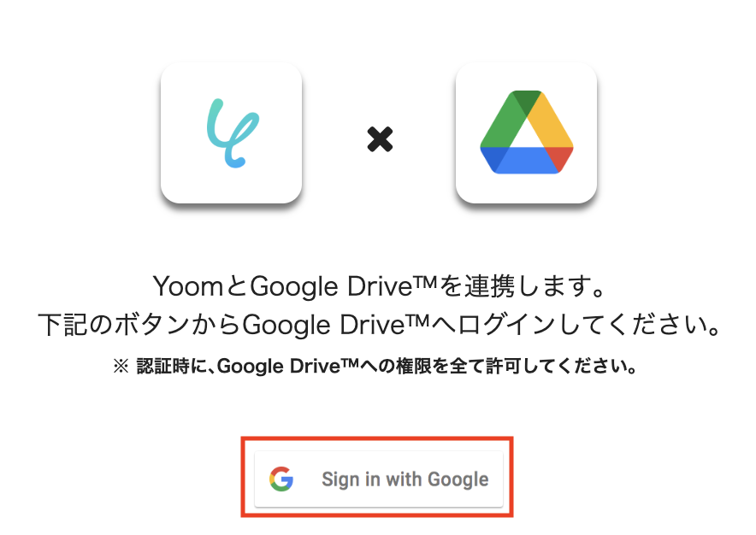Click the word "Yoom" in the heading
The width and height of the screenshot is (756, 535).
click(x=187, y=287)
